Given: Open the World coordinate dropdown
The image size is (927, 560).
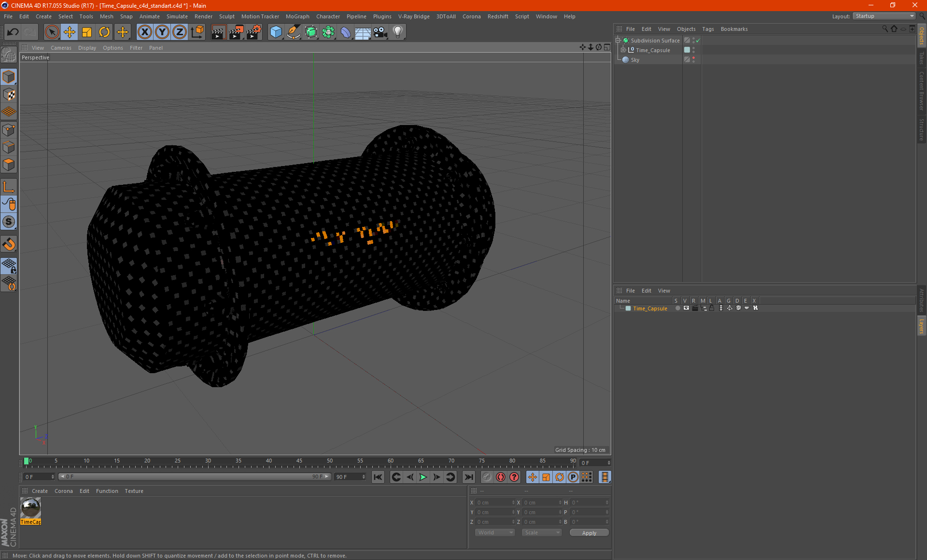Looking at the screenshot, I should tap(495, 532).
